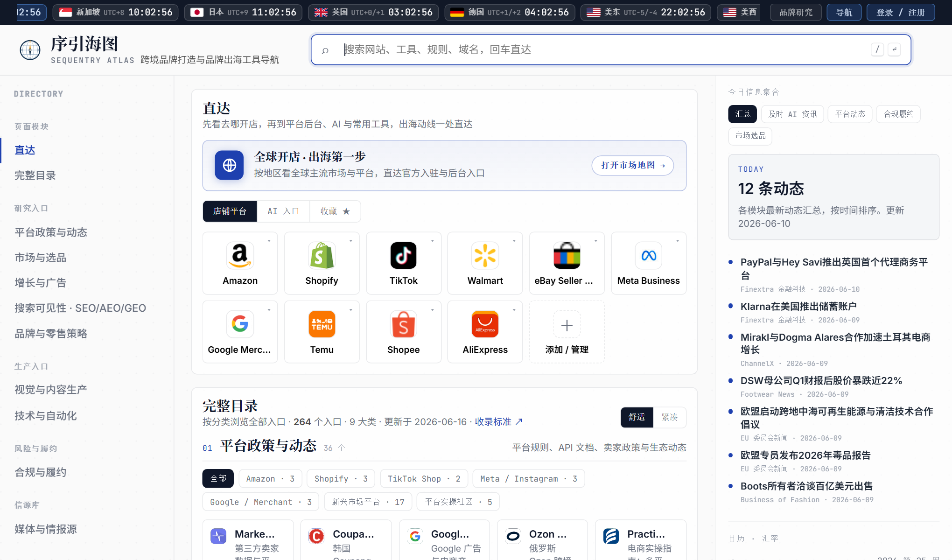Expand the Google Merchant tile dropdown arrow

[x=269, y=310]
